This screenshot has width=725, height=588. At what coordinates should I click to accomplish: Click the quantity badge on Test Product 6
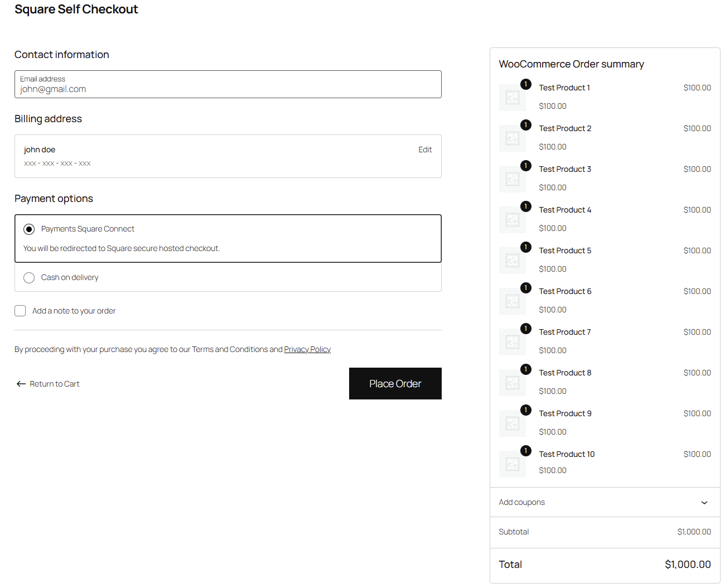click(x=525, y=288)
